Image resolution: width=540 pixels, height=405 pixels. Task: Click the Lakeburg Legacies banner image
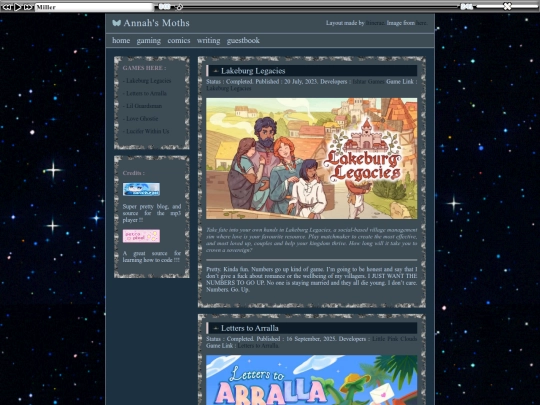point(312,158)
